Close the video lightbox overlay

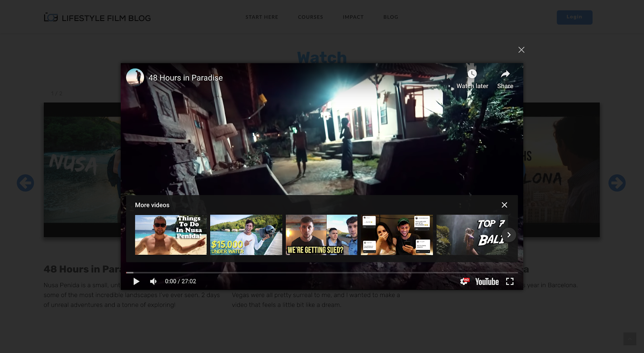coord(521,50)
